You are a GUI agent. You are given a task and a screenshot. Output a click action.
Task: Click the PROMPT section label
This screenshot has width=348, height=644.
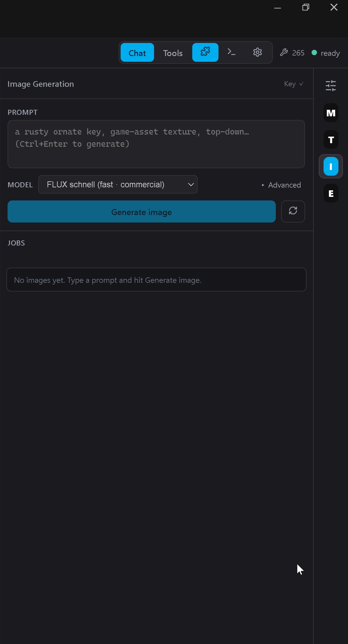(22, 112)
